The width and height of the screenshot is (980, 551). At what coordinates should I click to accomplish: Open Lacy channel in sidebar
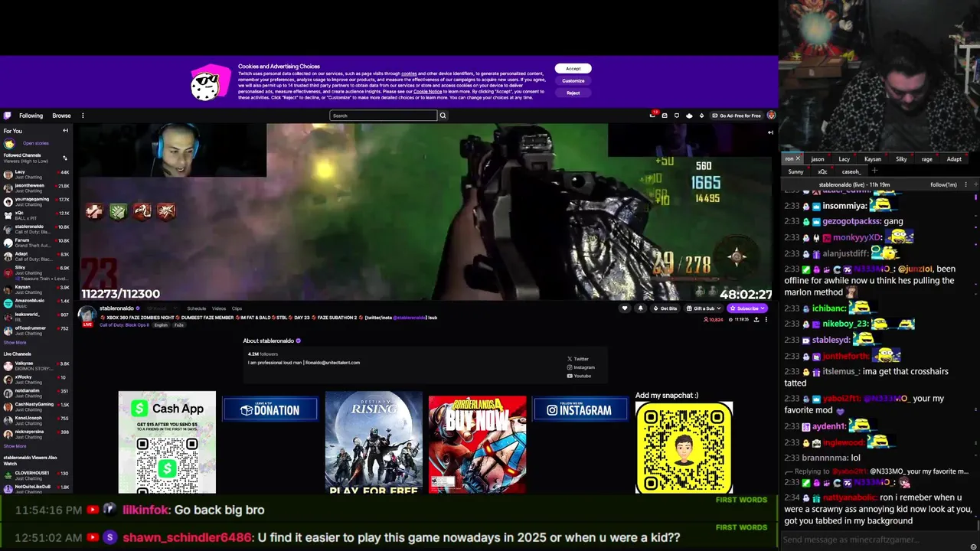pos(36,174)
